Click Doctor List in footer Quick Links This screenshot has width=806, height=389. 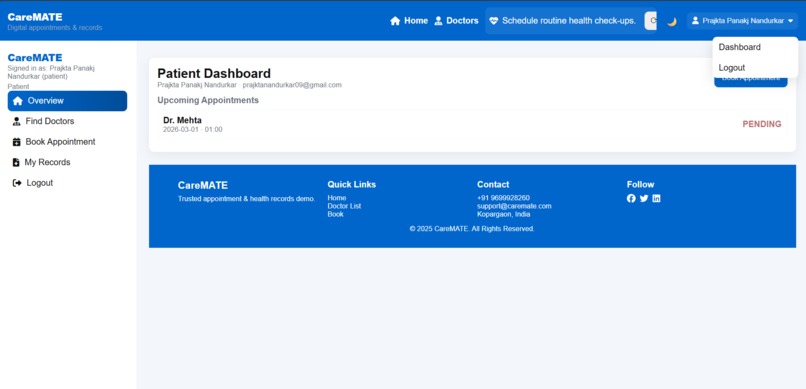[x=344, y=206]
